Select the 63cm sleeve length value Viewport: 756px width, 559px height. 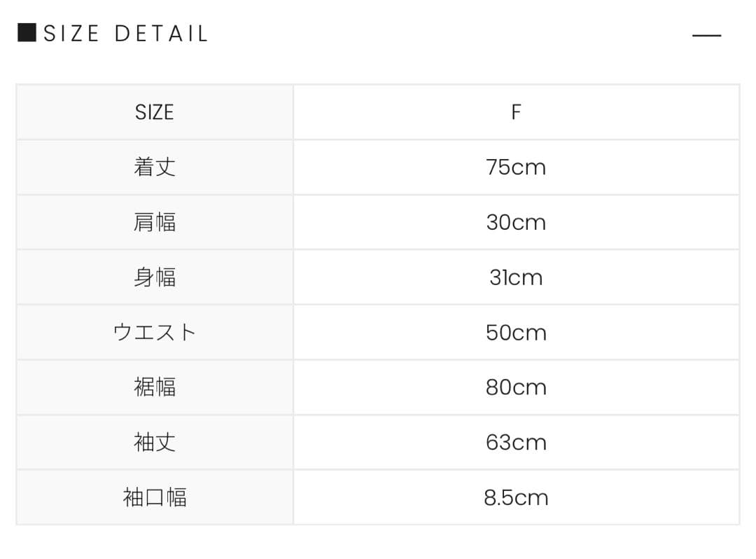tap(516, 442)
